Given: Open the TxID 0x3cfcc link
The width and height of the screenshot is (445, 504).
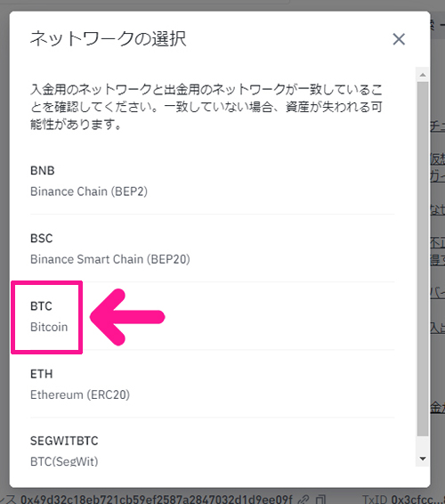Looking at the screenshot, I should pyautogui.click(x=403, y=500).
